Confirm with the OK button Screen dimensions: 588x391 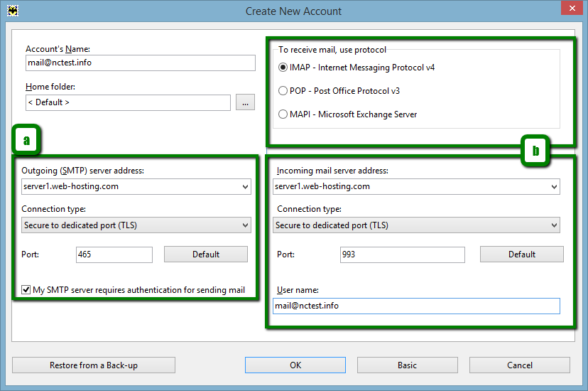pyautogui.click(x=295, y=365)
